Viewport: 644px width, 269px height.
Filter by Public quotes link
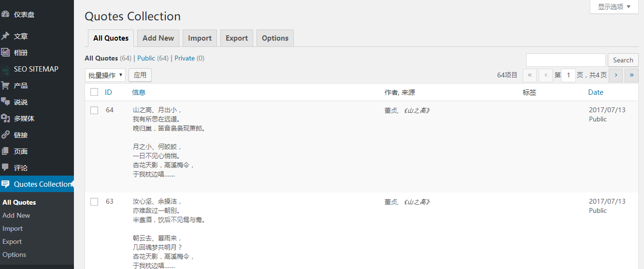(146, 58)
